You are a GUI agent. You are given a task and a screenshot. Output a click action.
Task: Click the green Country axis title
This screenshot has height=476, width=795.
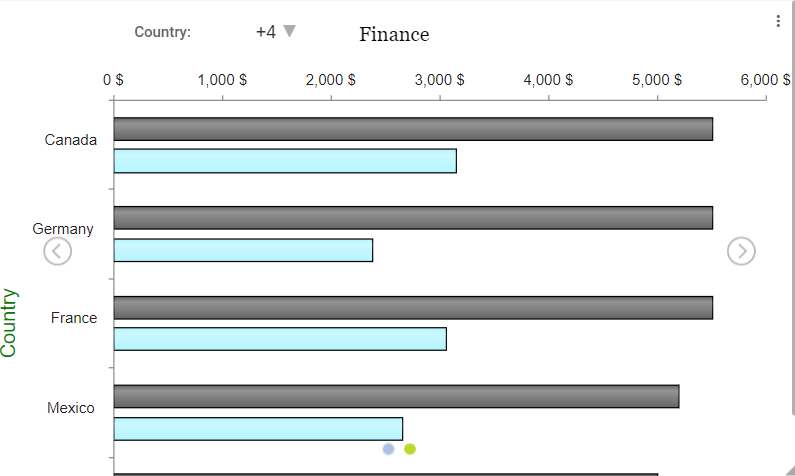click(x=10, y=322)
